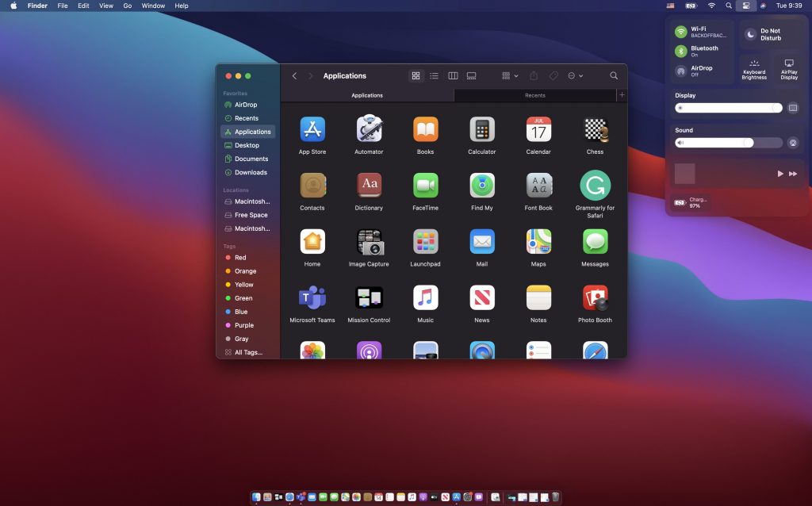Open the App Store application icon
Image resolution: width=812 pixels, height=506 pixels.
[x=312, y=129]
